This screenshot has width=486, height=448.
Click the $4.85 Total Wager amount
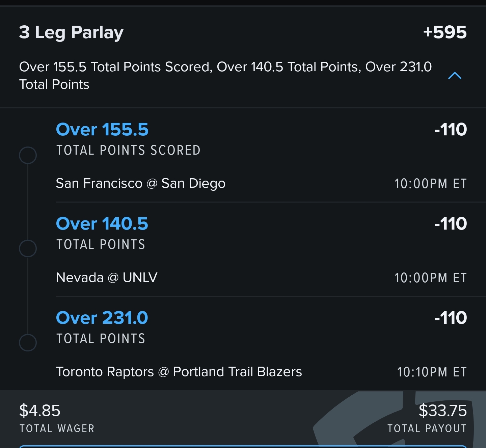[39, 411]
